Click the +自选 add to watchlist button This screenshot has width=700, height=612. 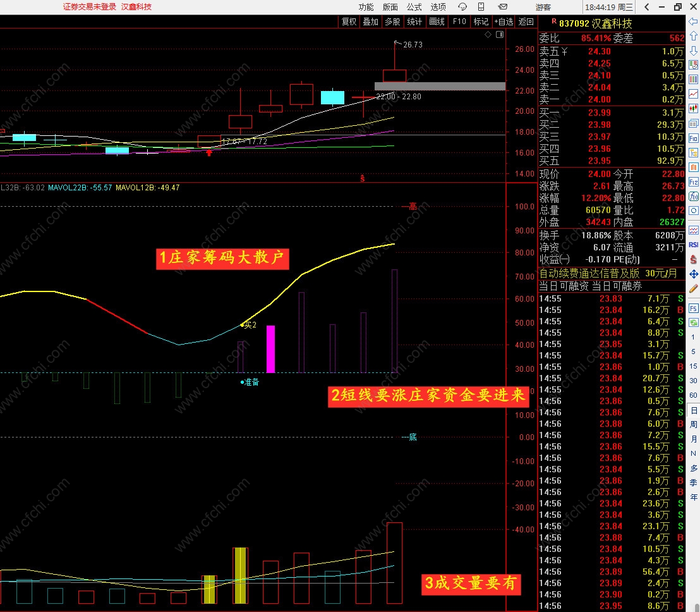(x=504, y=21)
